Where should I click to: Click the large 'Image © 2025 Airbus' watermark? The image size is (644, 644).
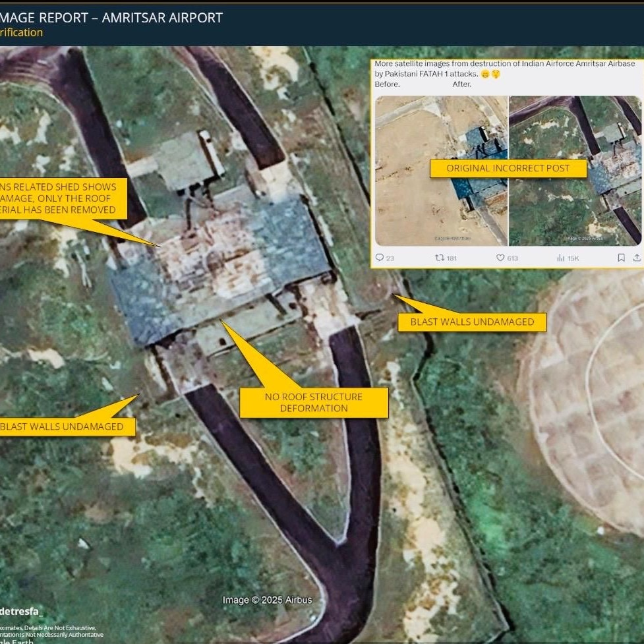267,600
